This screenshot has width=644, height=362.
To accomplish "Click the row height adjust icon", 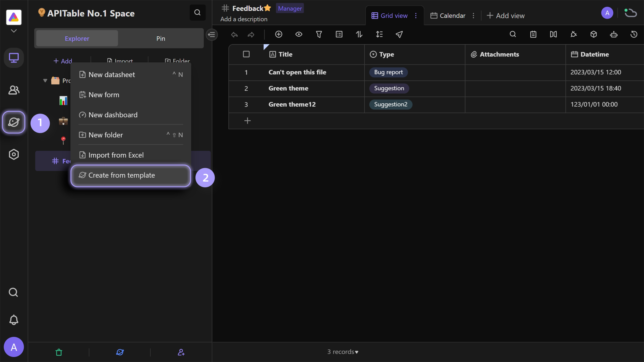I will pyautogui.click(x=379, y=34).
